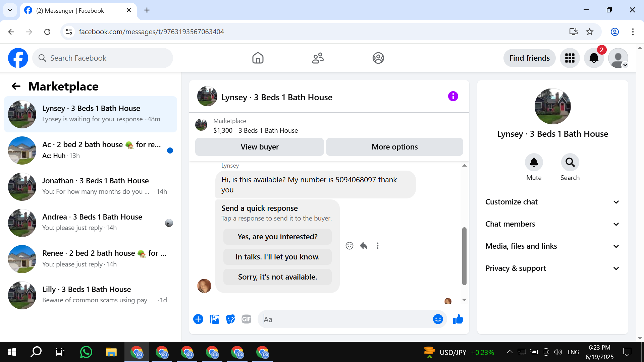Click the browser back arrow

coord(11,32)
